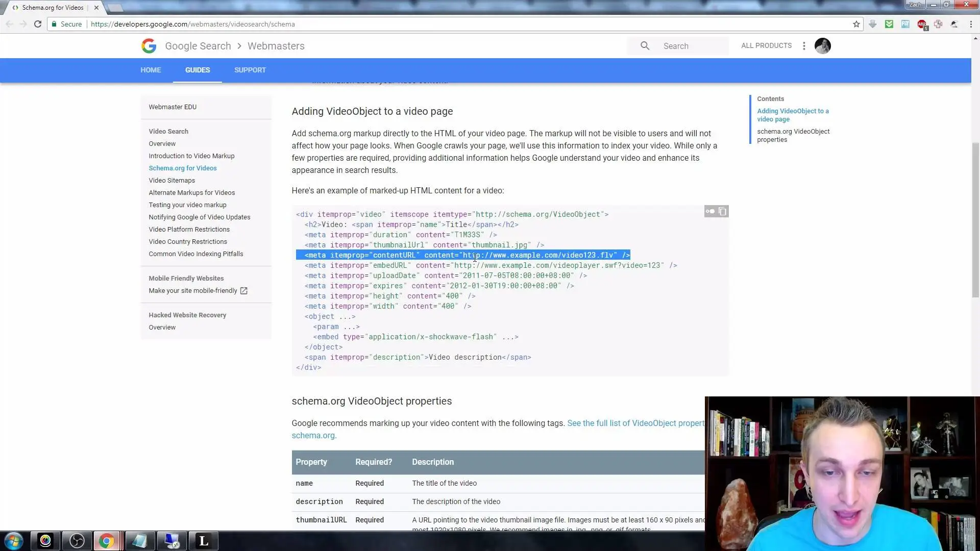The image size is (980, 551).
Task: Jump to Adding VideoObject to a video page
Action: tap(793, 115)
